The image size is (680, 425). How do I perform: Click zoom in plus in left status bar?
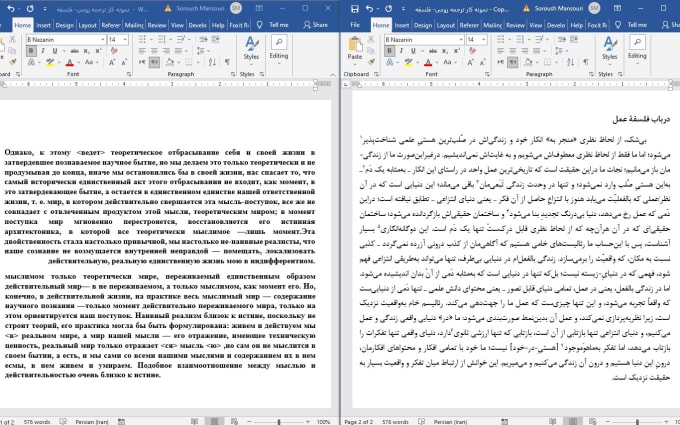pyautogui.click(x=307, y=422)
